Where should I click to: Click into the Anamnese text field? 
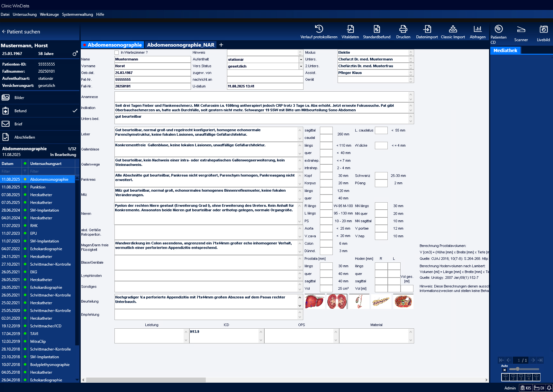pos(261,97)
